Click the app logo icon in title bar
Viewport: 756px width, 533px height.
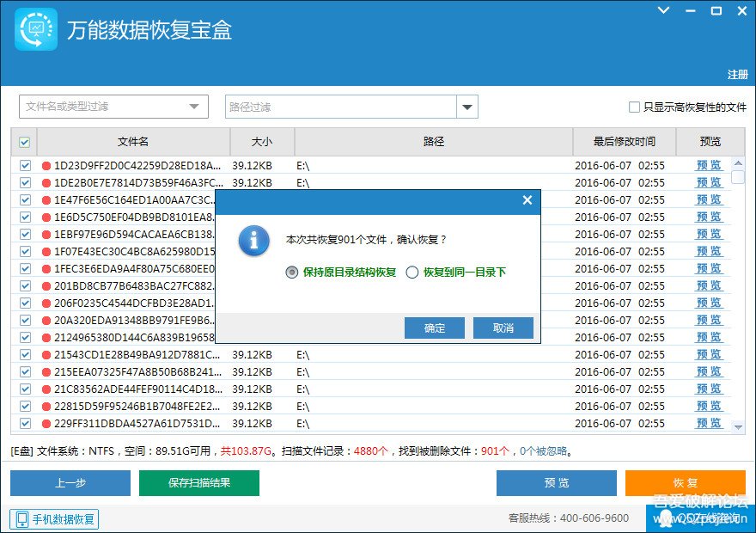point(36,30)
